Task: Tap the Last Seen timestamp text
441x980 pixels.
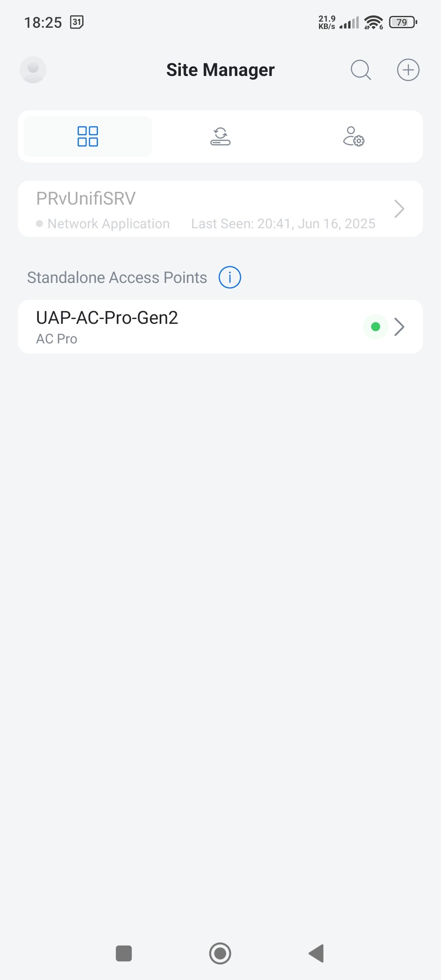Action: (283, 223)
